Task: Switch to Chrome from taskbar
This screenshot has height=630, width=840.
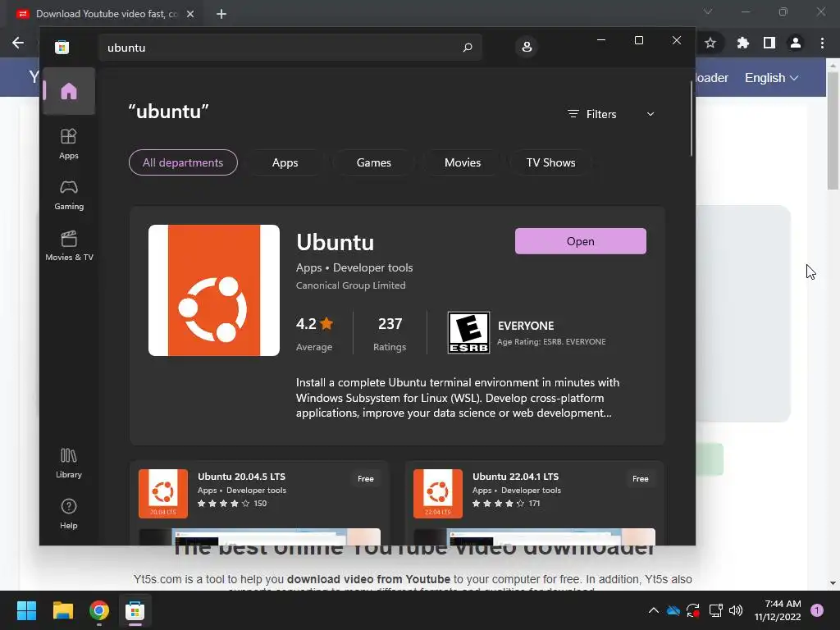Action: (x=99, y=610)
